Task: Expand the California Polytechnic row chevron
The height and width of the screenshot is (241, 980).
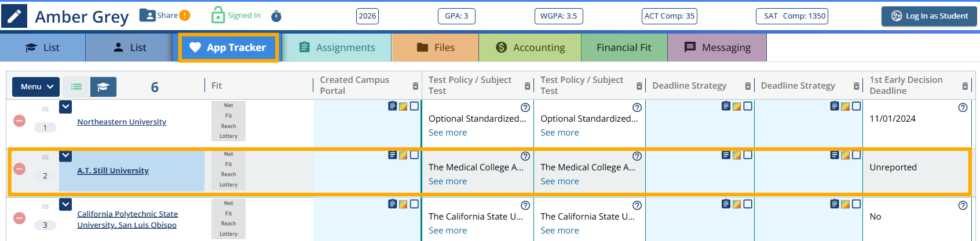Action: pos(65,205)
